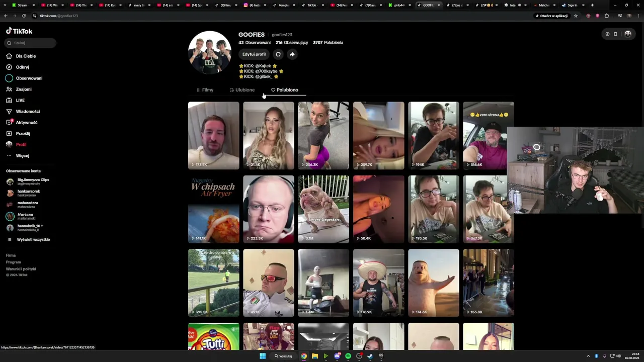The height and width of the screenshot is (362, 644).
Task: Click the GOOFIES profile picture
Action: (x=210, y=53)
